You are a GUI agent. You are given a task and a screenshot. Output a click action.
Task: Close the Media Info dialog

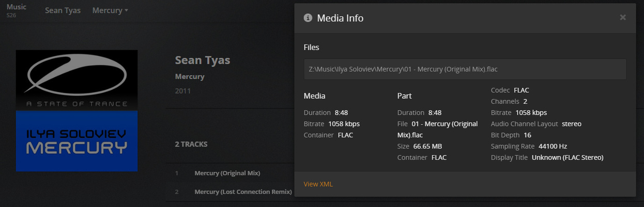(623, 18)
